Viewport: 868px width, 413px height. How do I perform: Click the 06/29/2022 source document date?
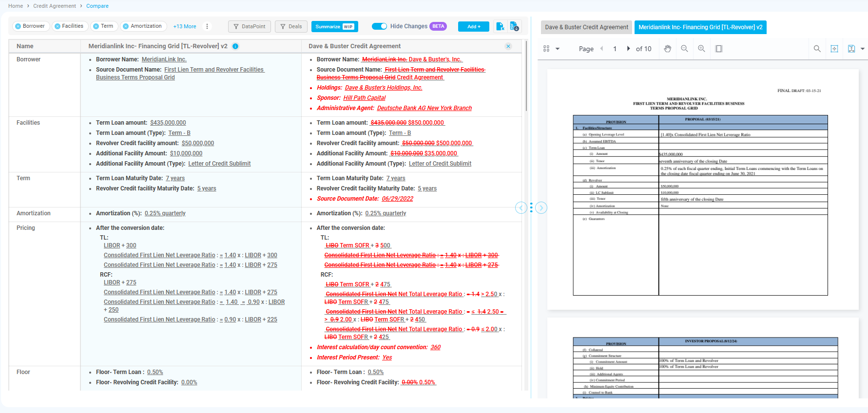398,199
